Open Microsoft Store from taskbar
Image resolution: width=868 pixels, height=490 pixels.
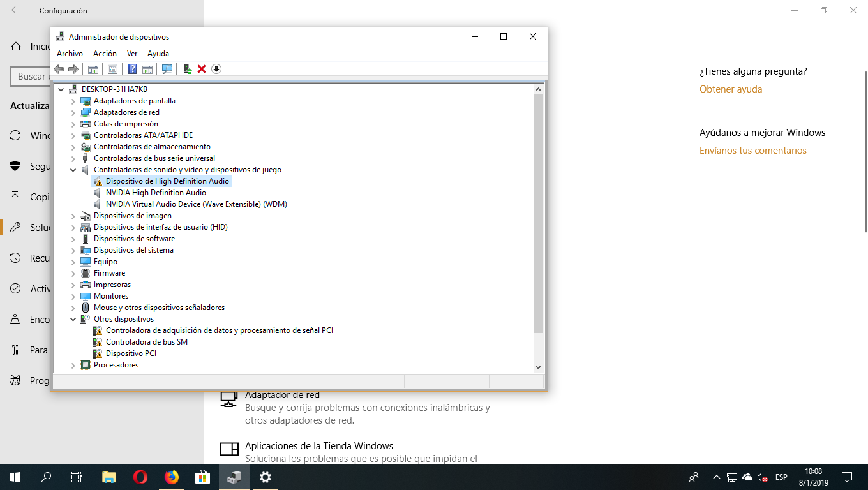tap(203, 477)
